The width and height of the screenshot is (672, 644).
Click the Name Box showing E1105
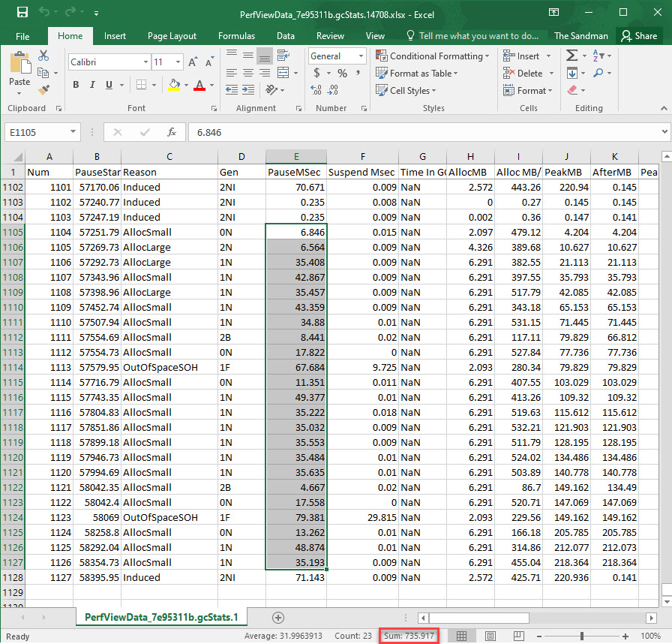point(36,132)
